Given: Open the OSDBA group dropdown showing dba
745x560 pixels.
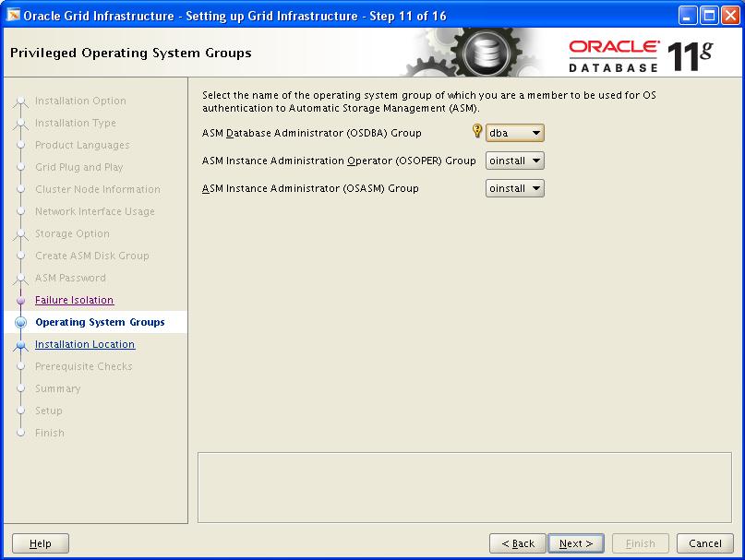Looking at the screenshot, I should click(514, 133).
